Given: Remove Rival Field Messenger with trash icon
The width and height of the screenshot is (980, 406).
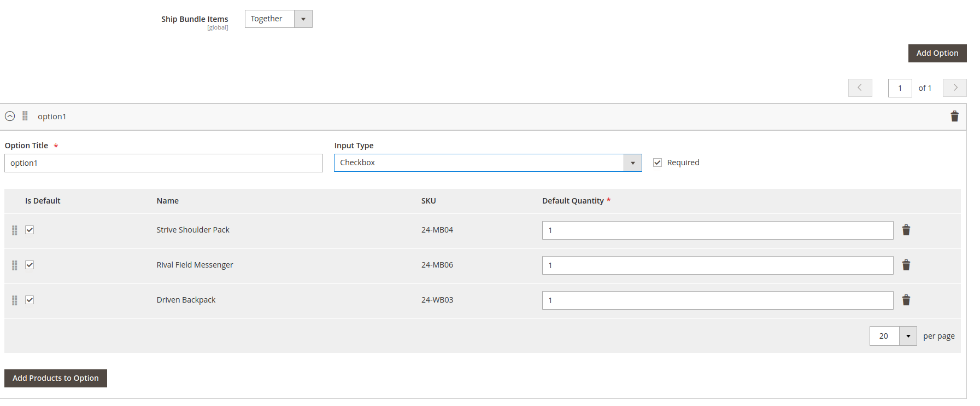Looking at the screenshot, I should tap(906, 265).
